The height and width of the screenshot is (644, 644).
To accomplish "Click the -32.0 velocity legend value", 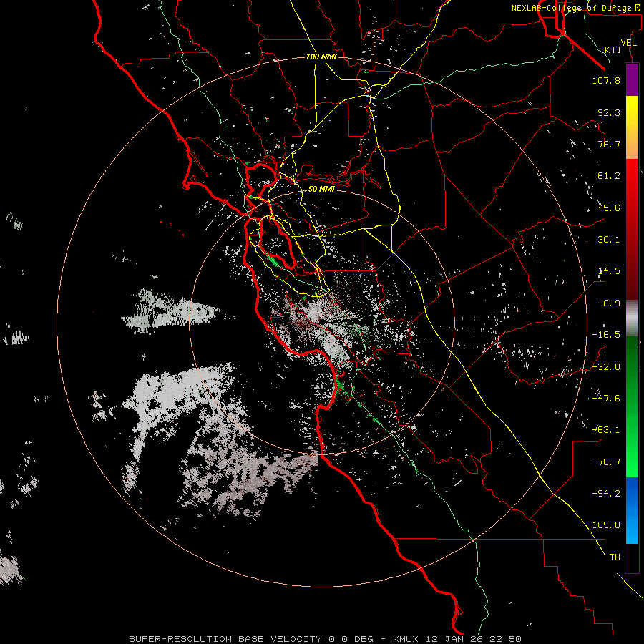I will [x=606, y=367].
